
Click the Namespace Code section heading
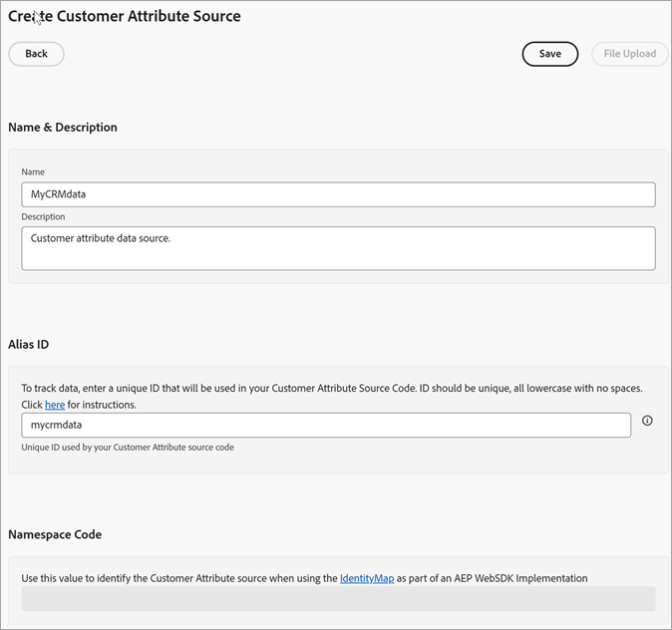coord(55,534)
